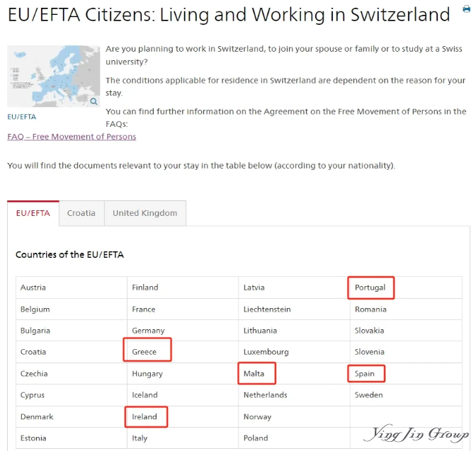Select the EU/EFTA tab
The height and width of the screenshot is (456, 476).
[33, 213]
